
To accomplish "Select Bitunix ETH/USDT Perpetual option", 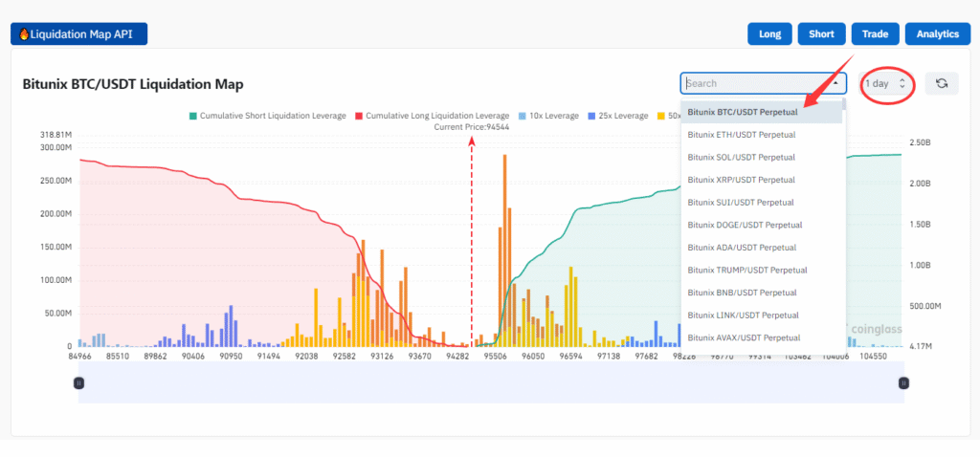I will point(742,135).
